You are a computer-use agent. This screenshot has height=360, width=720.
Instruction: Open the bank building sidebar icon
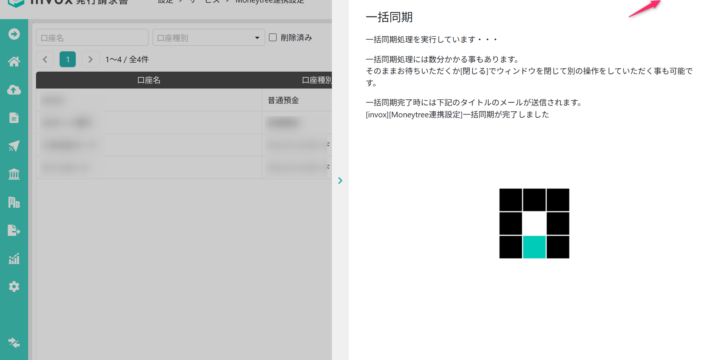pyautogui.click(x=14, y=174)
